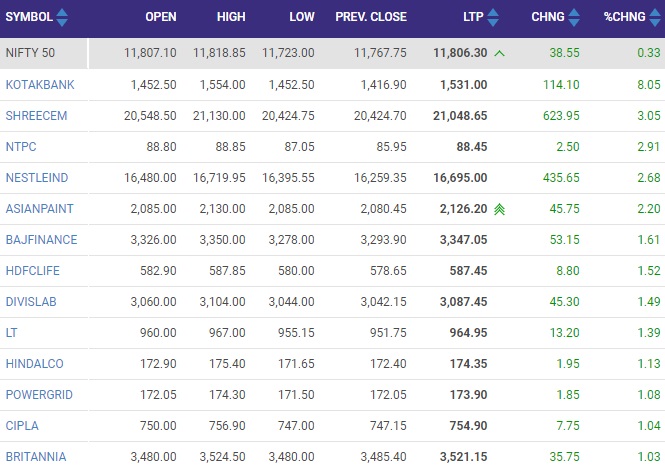Sort table by SYMBOL column arrows
Screen dimensions: 665x469
[x=62, y=17]
